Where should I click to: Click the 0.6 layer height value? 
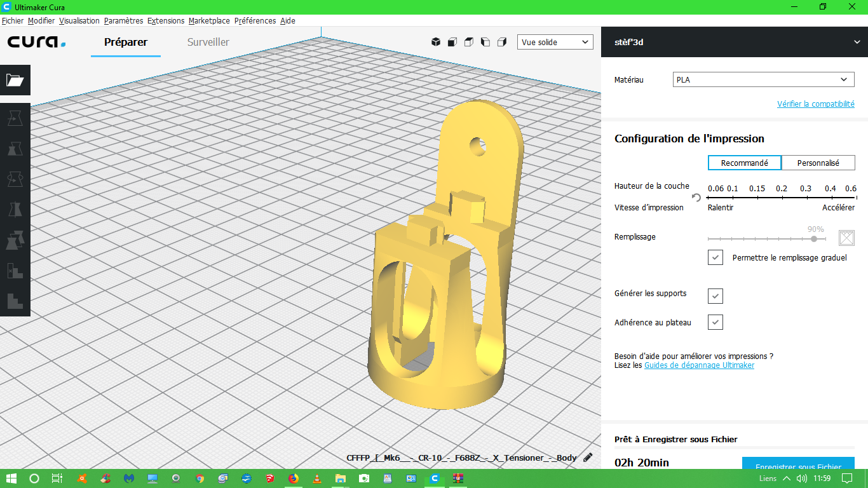coord(850,189)
